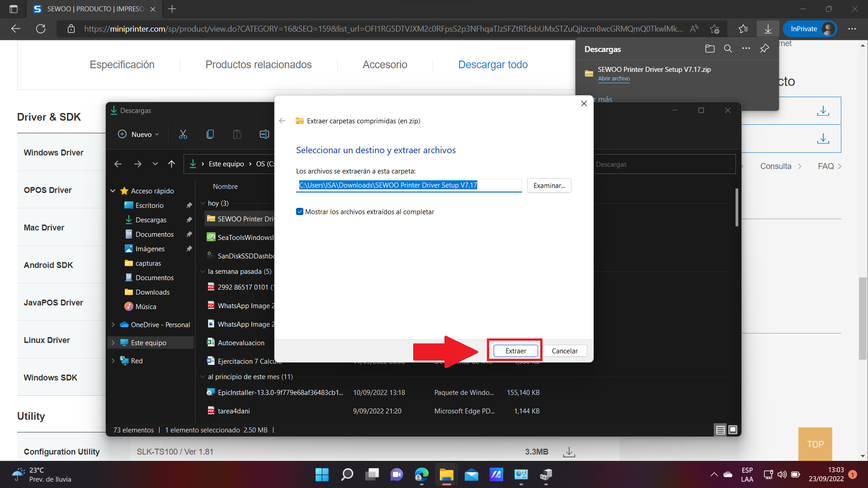Collapse the Acceso rápido section
Screen dimensions: 868x488
tap(113, 191)
